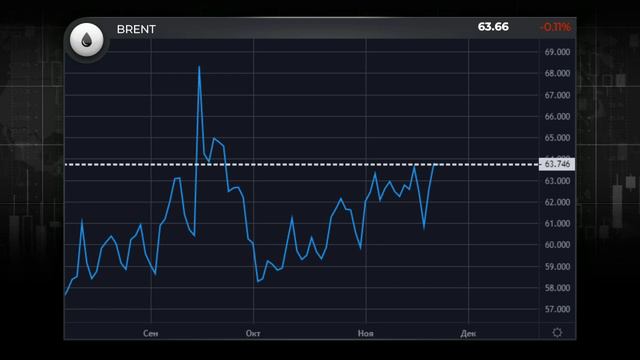Click the Окт month label

[253, 333]
